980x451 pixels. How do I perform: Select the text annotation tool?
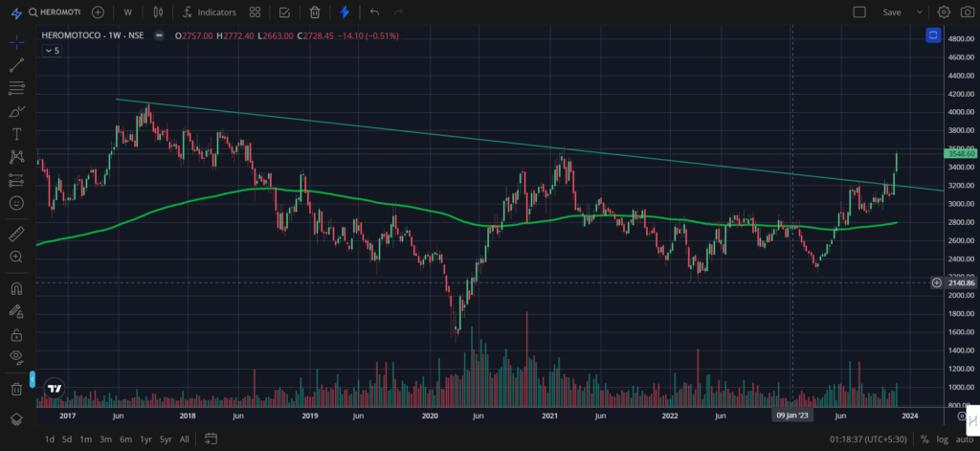point(17,134)
